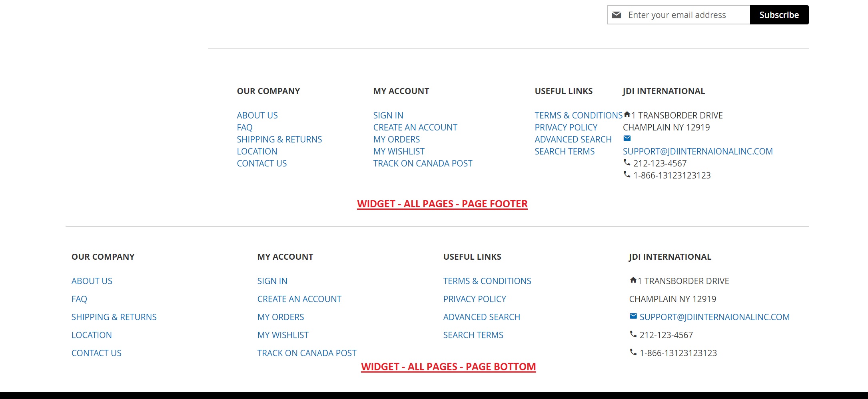Viewport: 868px width, 399px height.
Task: Click the envelope icon beside the bottom support email
Action: (x=633, y=316)
